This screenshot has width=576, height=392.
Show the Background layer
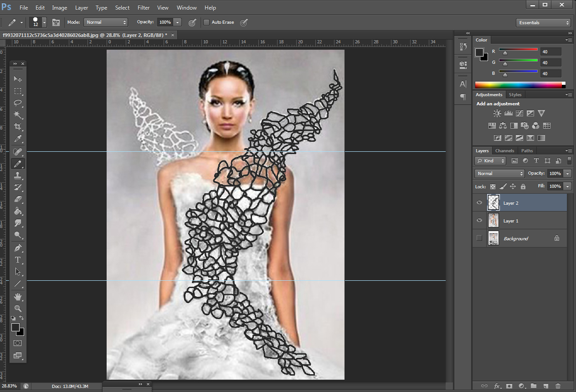pyautogui.click(x=479, y=238)
